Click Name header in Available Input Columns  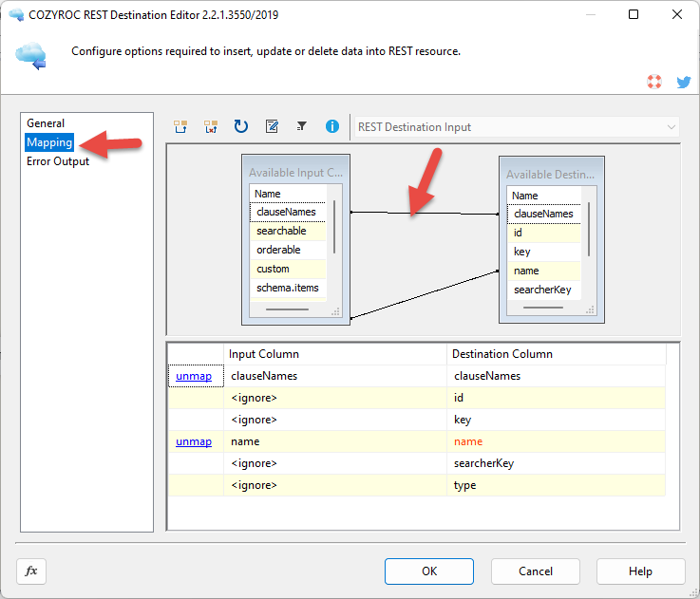pos(288,195)
